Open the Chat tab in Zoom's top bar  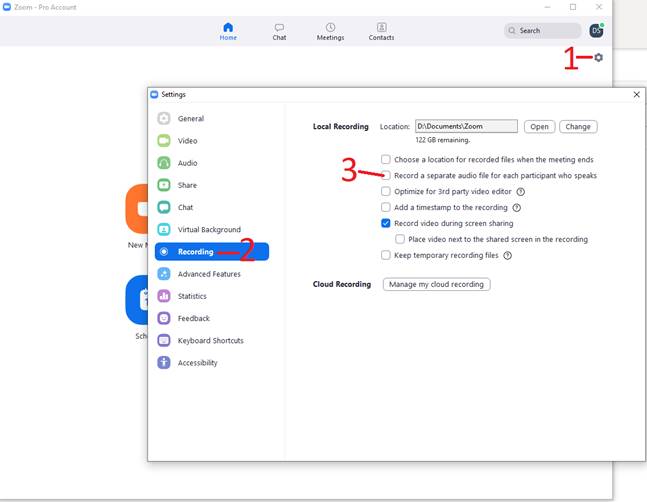click(x=279, y=32)
